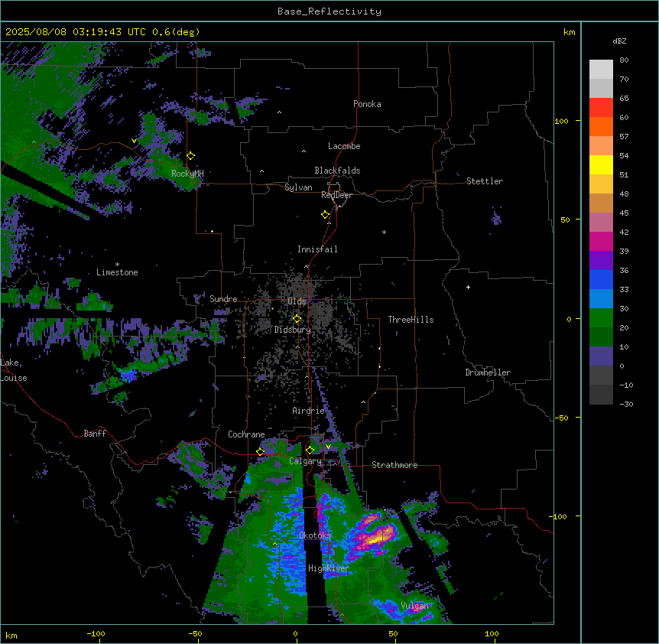Select the yellow diamond marker below Cochrane
659x644 pixels.
pyautogui.click(x=260, y=452)
